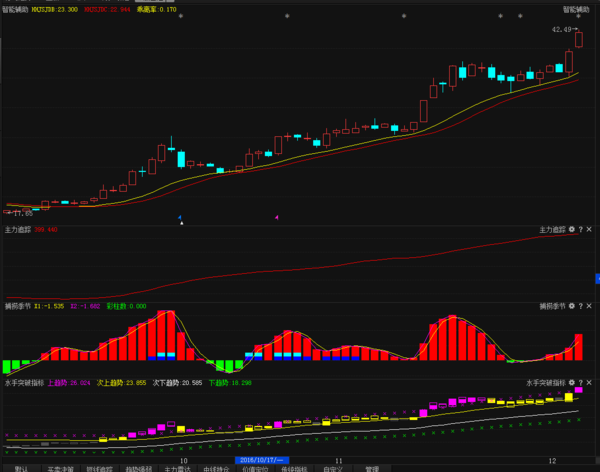Click the second diamond marker atop the main chart
Image resolution: width=600 pixels, height=472 pixels.
(x=287, y=16)
